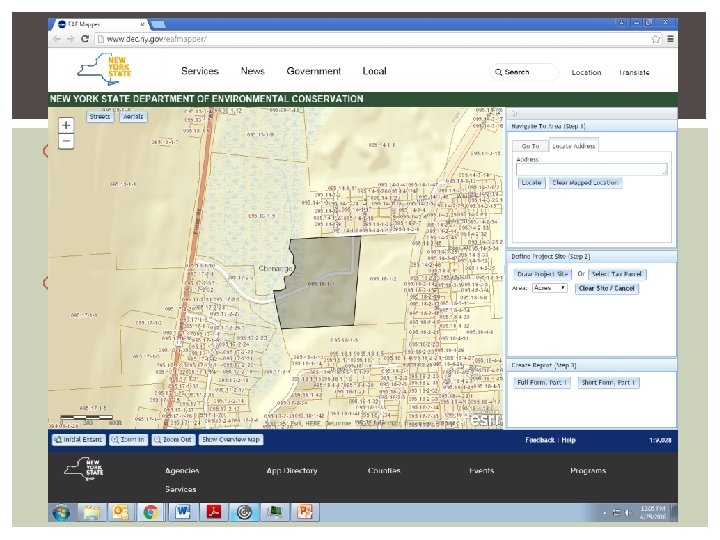Open PowerPoint from the taskbar
The width and height of the screenshot is (720, 540).
tap(305, 512)
